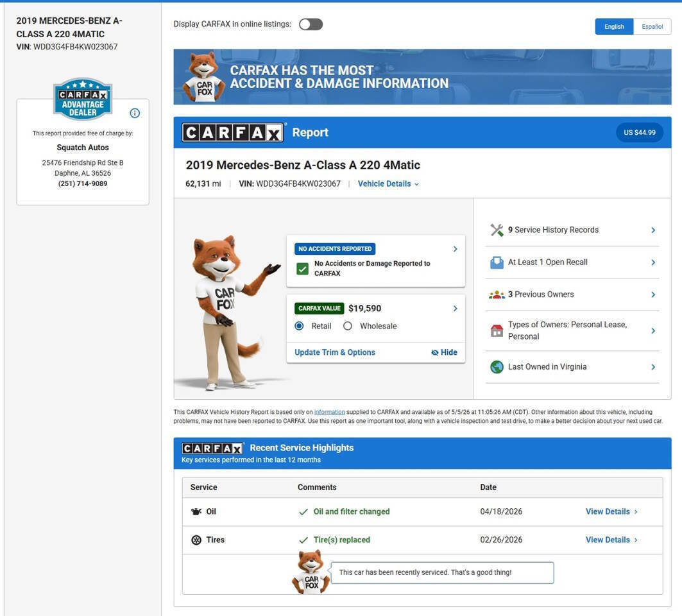Switch language to Español
The image size is (682, 616).
point(652,26)
